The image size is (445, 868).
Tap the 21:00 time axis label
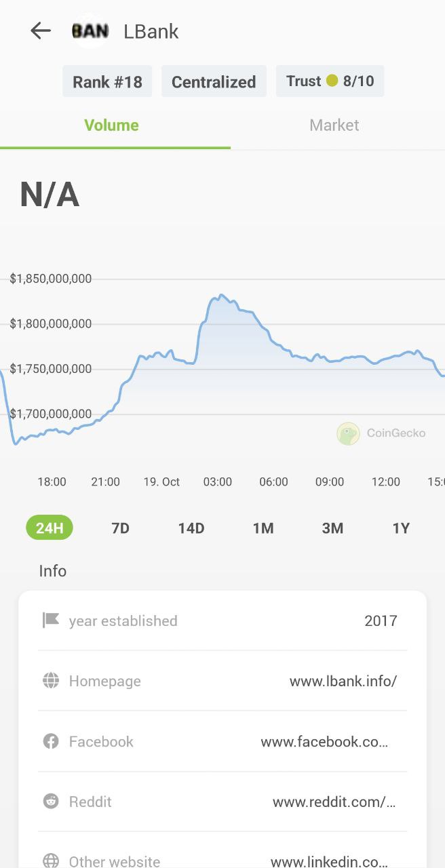[x=105, y=481]
